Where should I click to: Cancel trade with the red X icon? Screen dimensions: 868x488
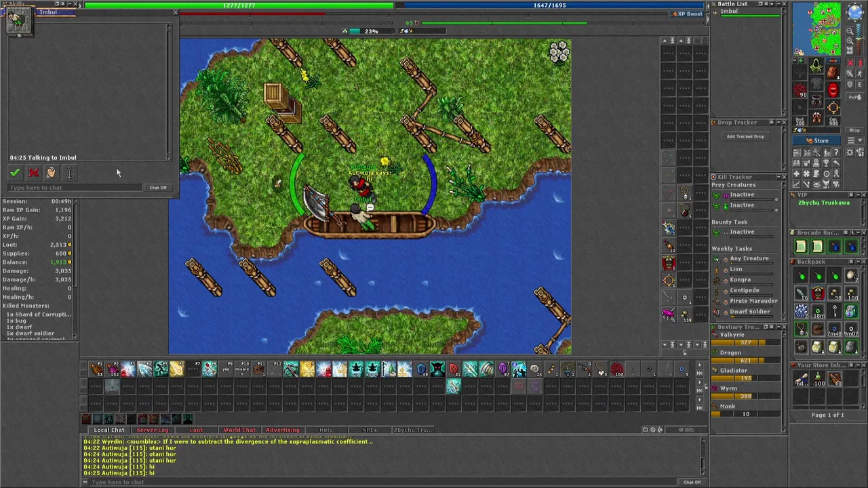click(33, 173)
